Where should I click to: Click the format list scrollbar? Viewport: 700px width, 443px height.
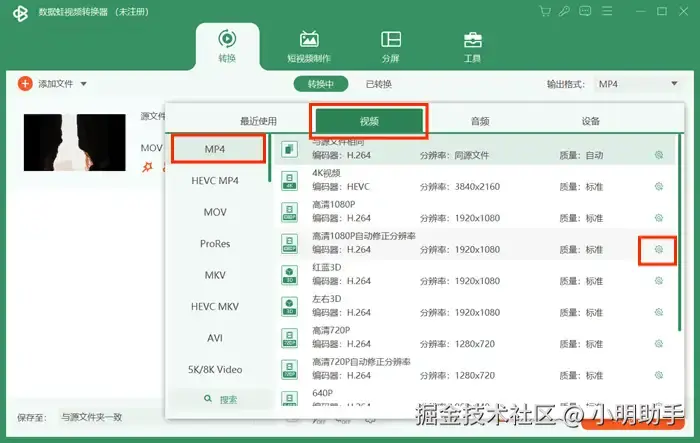pos(270,158)
